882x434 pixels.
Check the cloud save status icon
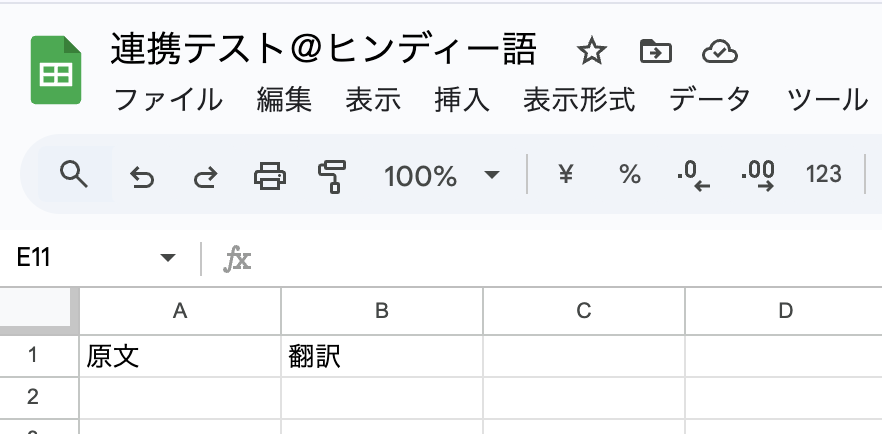(x=719, y=51)
